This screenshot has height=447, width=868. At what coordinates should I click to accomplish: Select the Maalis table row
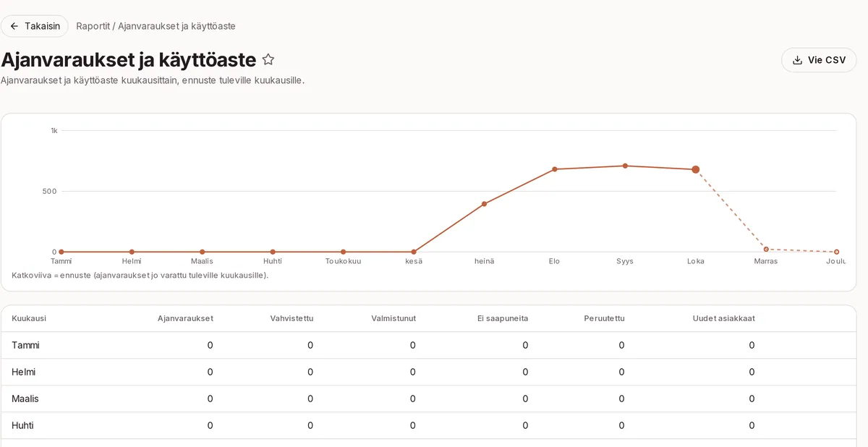428,399
